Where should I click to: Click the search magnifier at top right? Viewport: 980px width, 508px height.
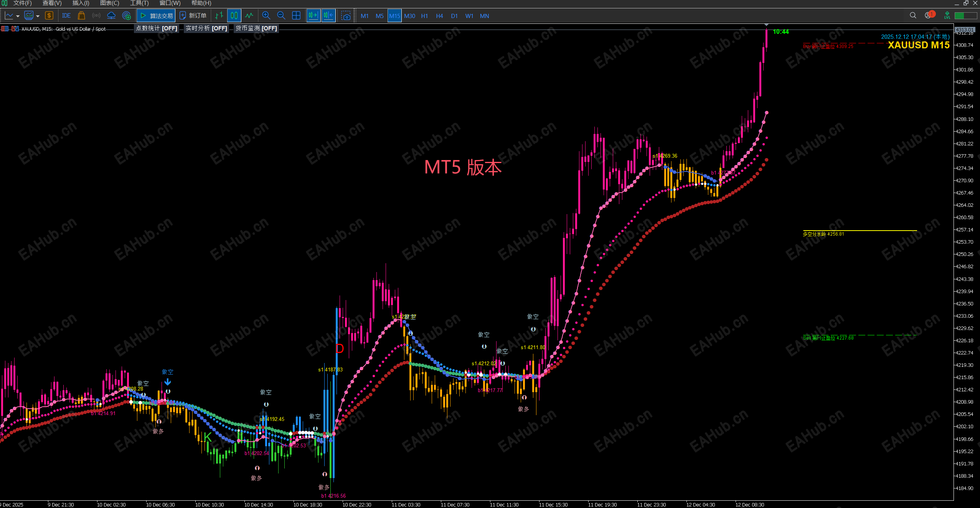913,15
